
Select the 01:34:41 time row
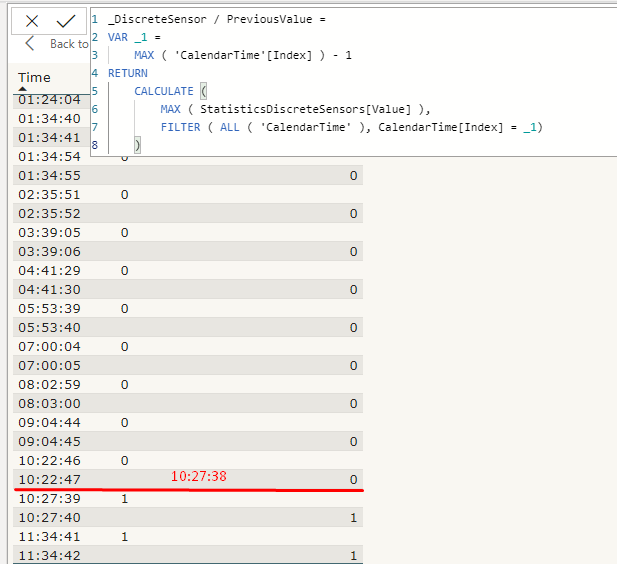pyautogui.click(x=49, y=137)
